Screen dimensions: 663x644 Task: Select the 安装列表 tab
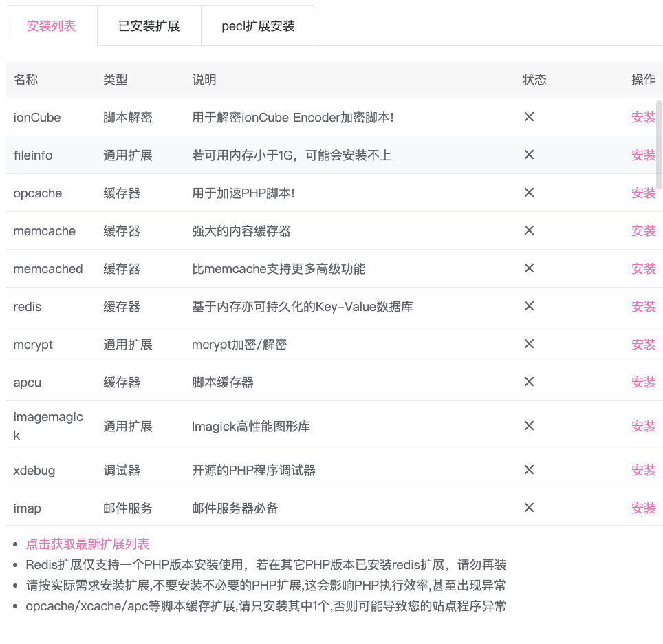(x=50, y=25)
